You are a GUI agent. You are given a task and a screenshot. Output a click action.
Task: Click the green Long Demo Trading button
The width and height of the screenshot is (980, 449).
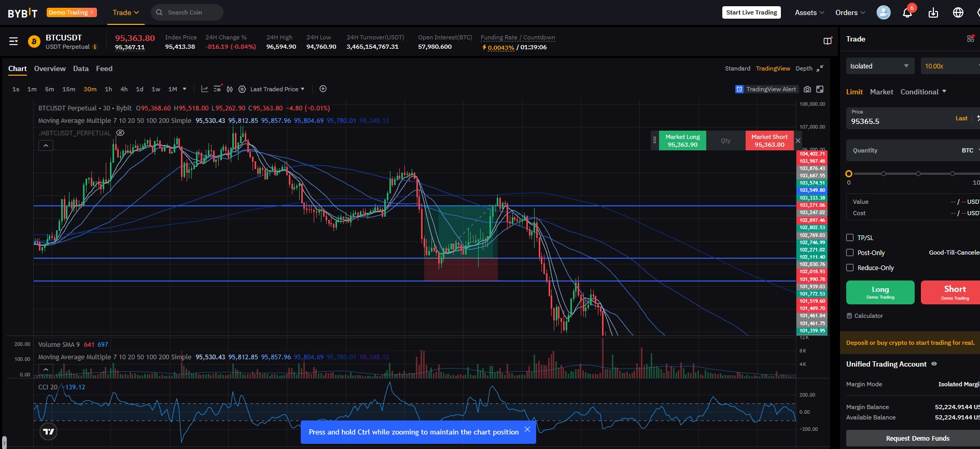tap(880, 292)
